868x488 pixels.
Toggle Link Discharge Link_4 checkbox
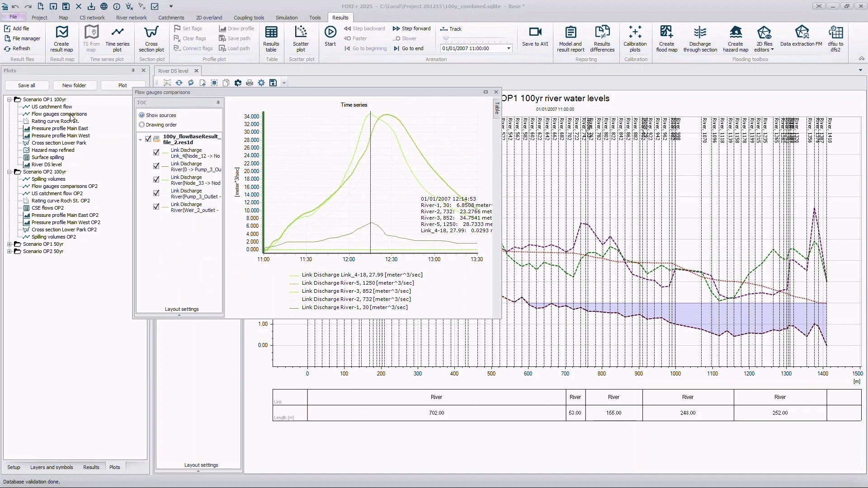(x=156, y=153)
